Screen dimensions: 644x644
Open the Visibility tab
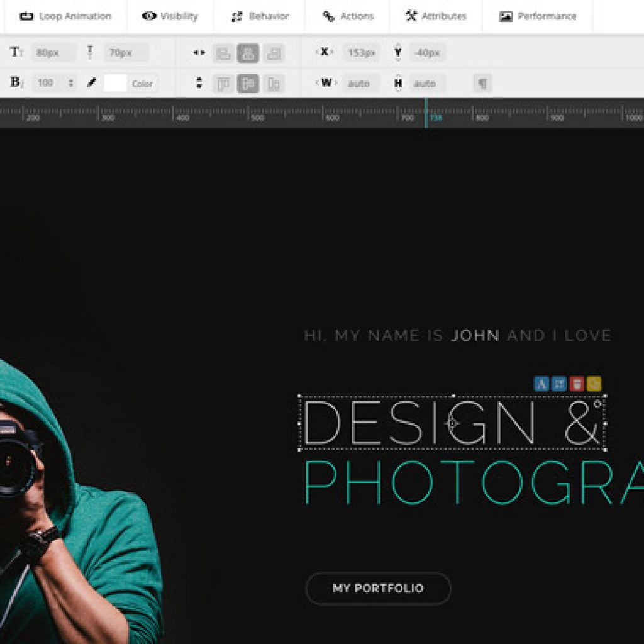tap(170, 16)
